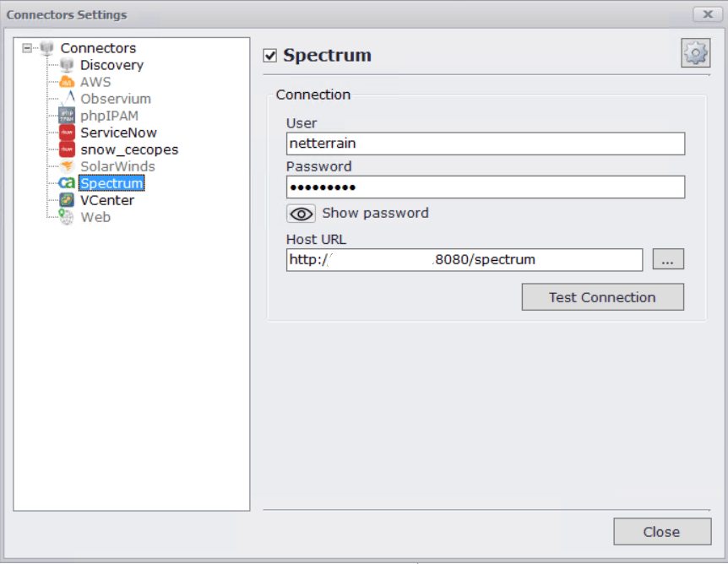
Task: Click the Connectors root server icon
Action: tap(47, 48)
